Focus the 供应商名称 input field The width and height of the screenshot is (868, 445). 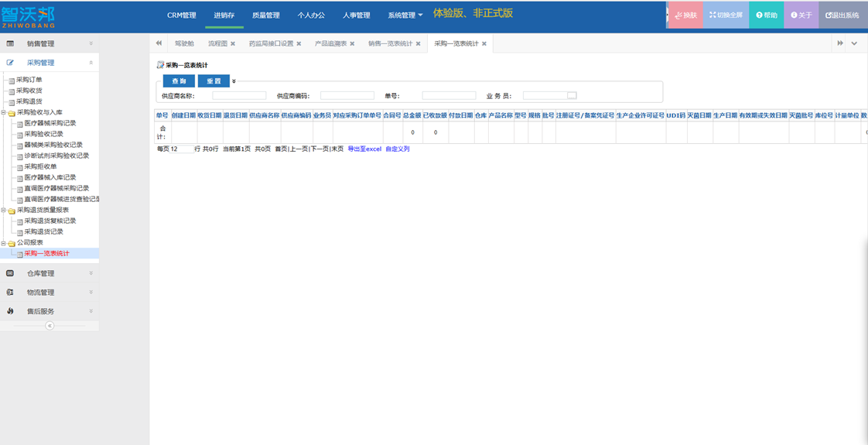point(239,96)
